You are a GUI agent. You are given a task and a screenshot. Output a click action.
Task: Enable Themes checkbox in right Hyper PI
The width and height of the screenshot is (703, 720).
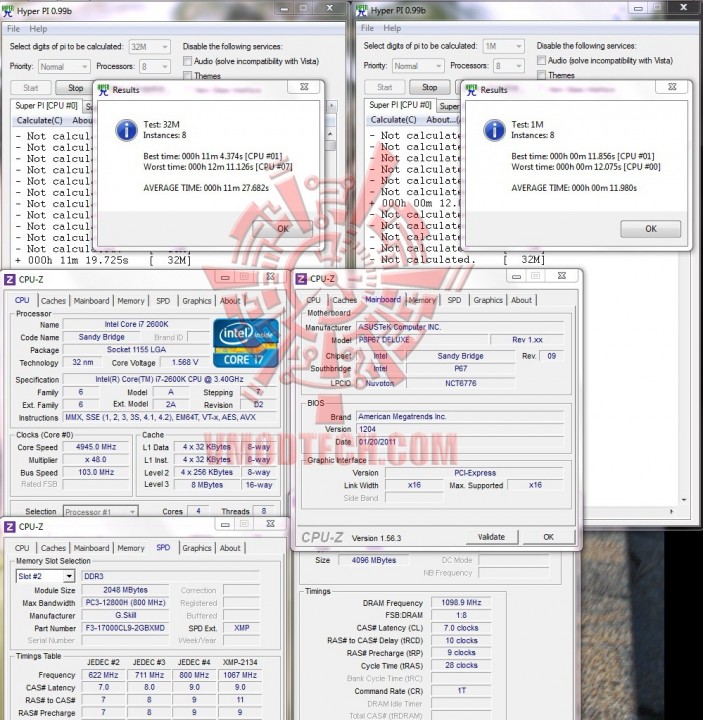[x=541, y=74]
